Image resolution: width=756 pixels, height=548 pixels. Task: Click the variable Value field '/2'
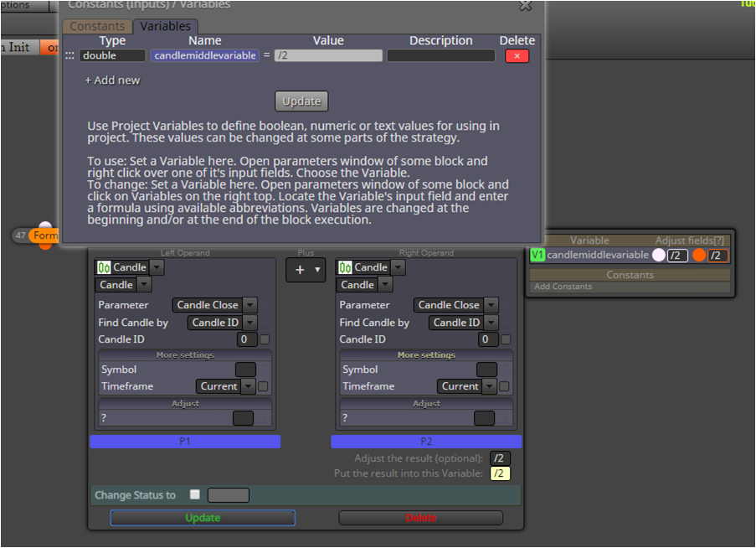(x=328, y=55)
